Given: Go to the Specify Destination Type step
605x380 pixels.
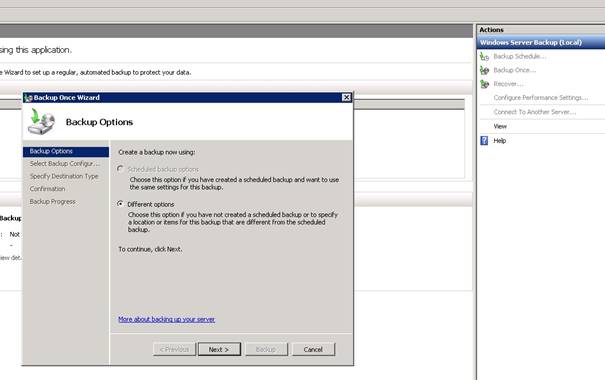Looking at the screenshot, I should (64, 176).
